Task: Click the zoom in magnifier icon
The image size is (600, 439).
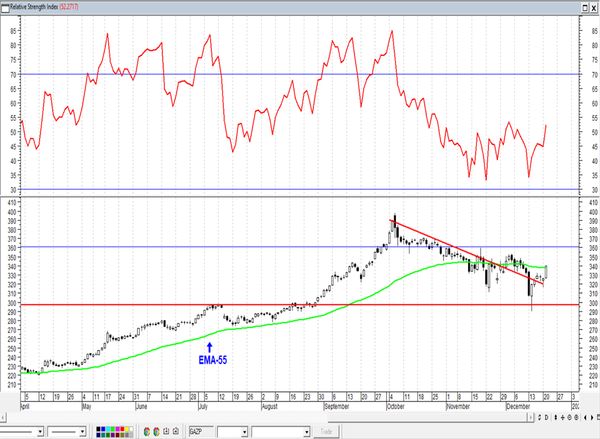Action: pyautogui.click(x=569, y=417)
